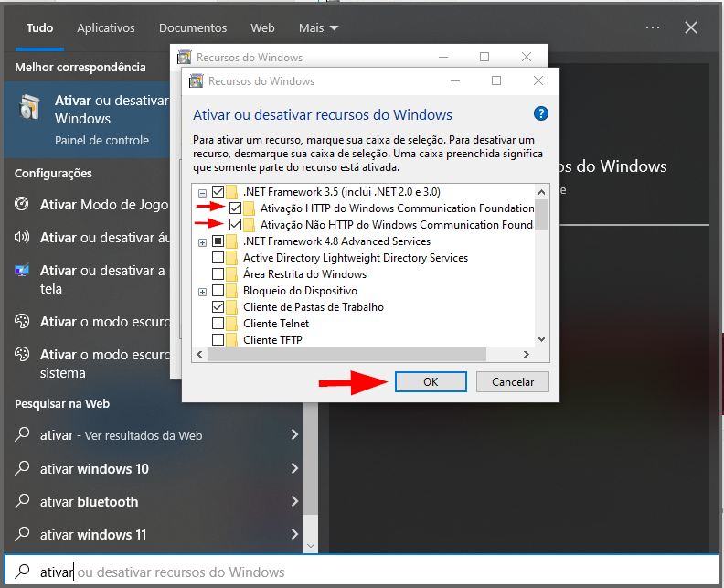Click the Ativar Modo de Jogo settings icon
This screenshot has height=588, width=724.
pyautogui.click(x=22, y=204)
